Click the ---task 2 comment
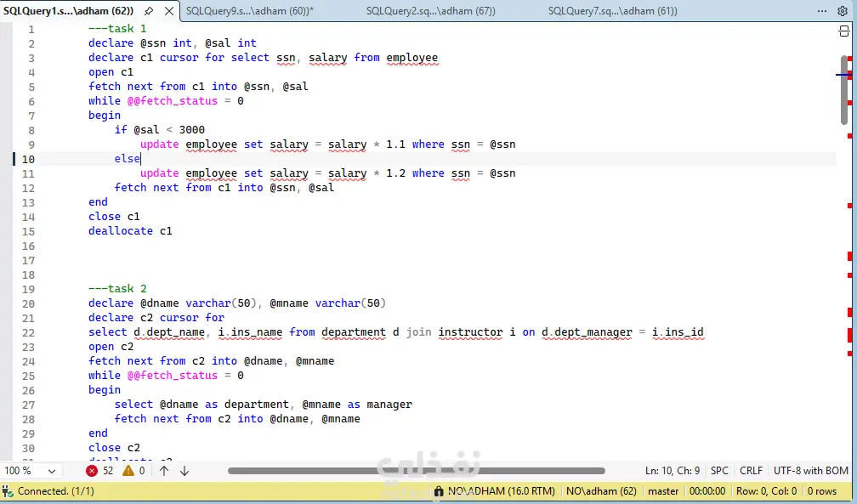 tap(117, 289)
